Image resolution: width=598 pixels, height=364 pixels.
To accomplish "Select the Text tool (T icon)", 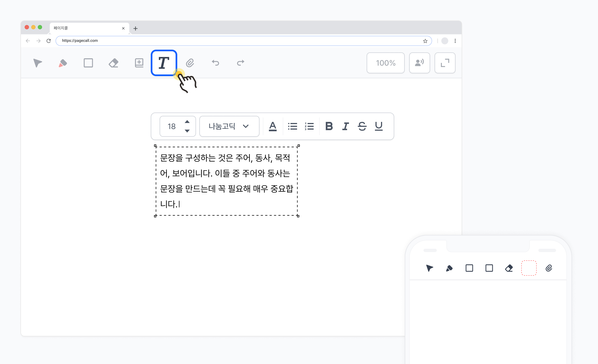I will tap(164, 63).
